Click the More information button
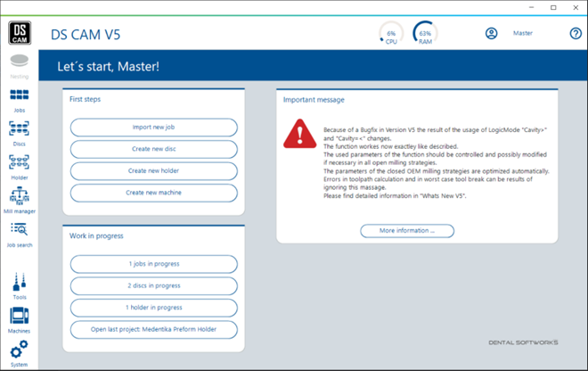 pos(407,231)
